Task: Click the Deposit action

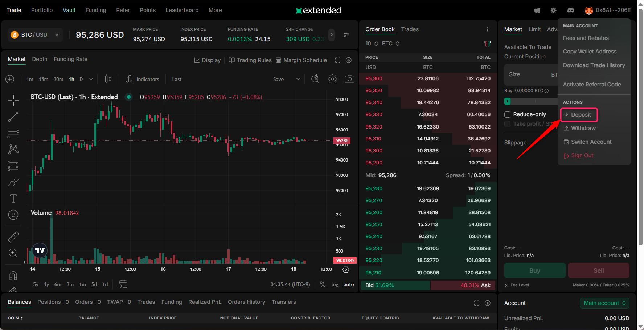Action: tap(581, 115)
